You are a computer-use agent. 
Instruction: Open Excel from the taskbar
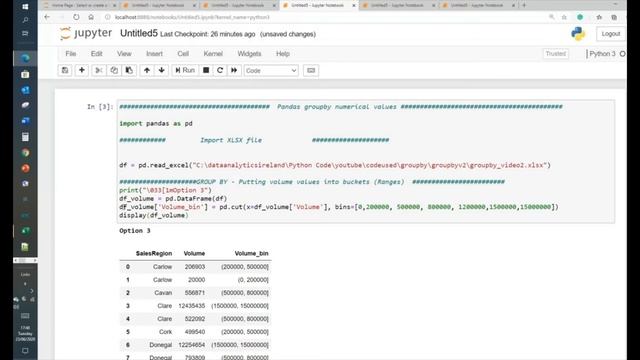pyautogui.click(x=25, y=231)
